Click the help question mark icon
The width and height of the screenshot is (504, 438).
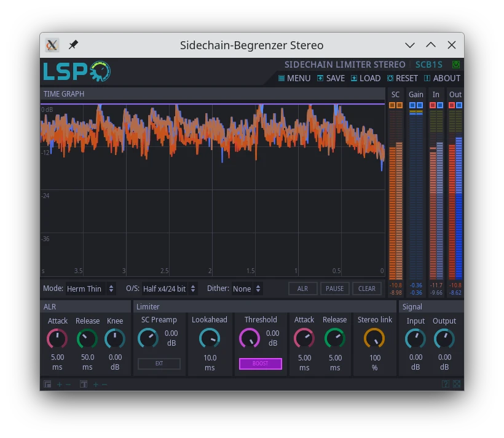[x=446, y=384]
